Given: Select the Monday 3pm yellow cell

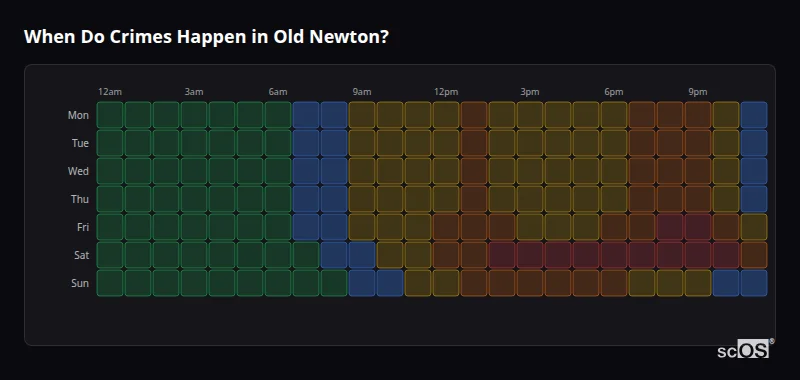Looking at the screenshot, I should tap(530, 115).
